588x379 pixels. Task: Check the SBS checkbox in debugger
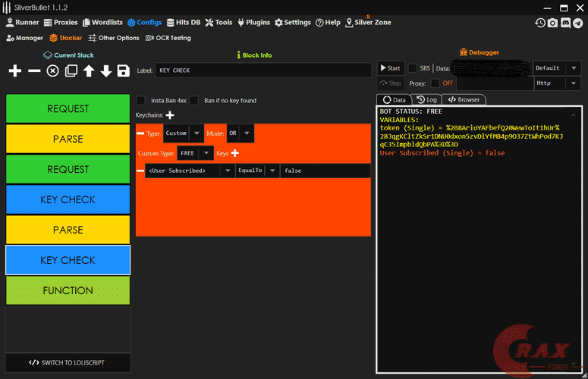coord(413,68)
